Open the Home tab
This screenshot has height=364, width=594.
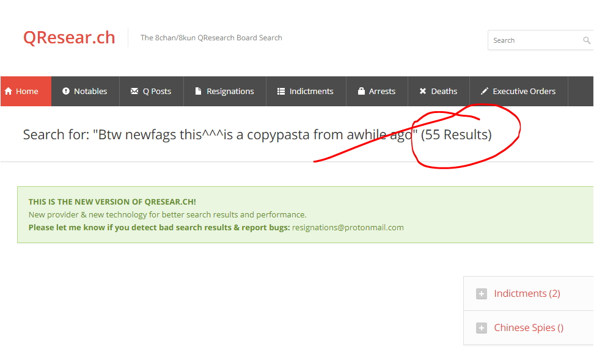pyautogui.click(x=26, y=91)
